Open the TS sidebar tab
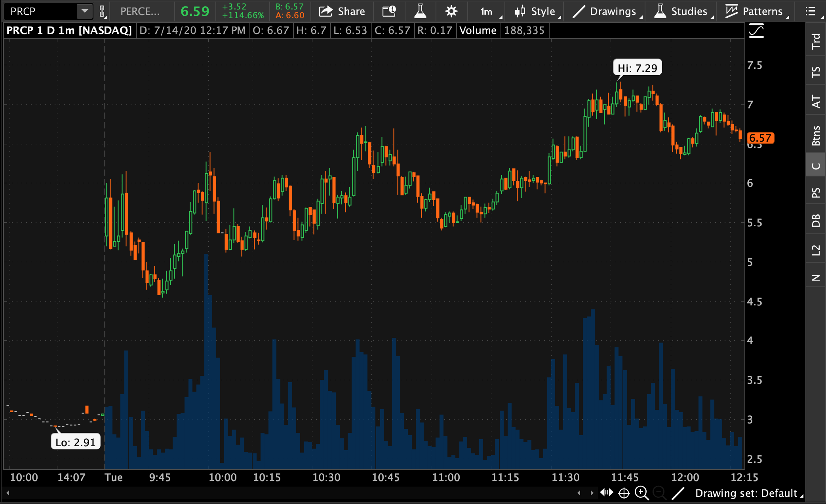826x504 pixels. tap(816, 72)
